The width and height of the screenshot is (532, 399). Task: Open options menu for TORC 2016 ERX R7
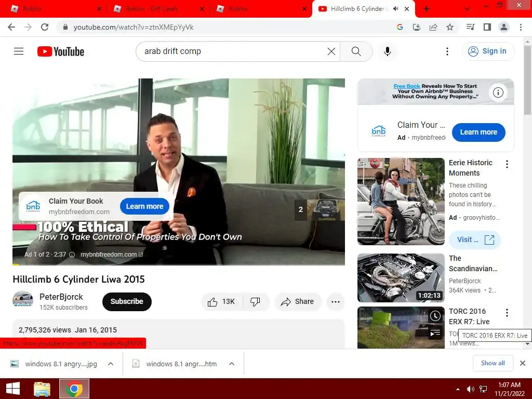507,313
